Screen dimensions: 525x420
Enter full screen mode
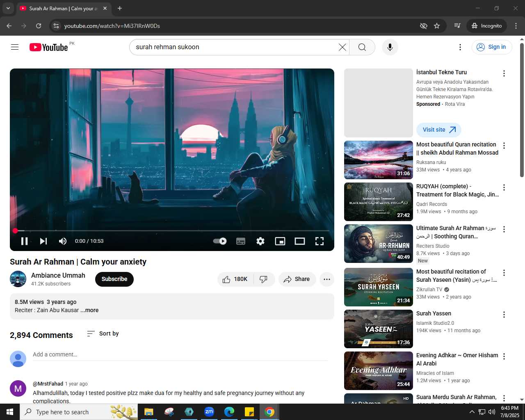pos(320,241)
